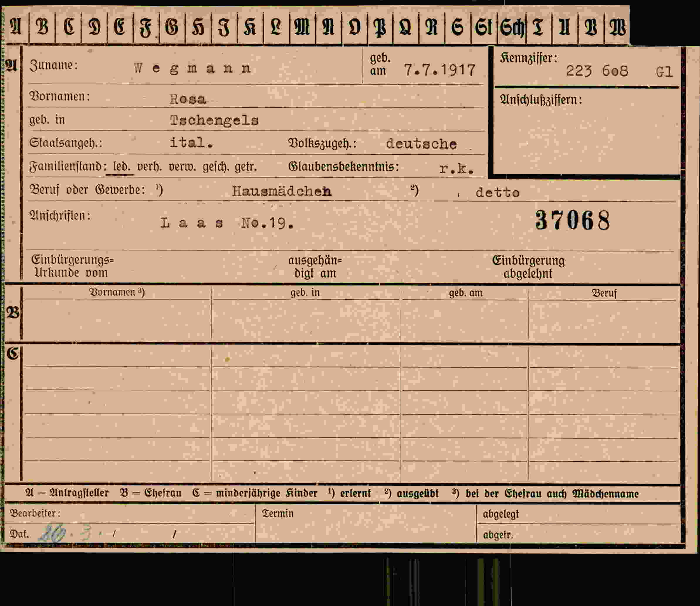Click the section C marker letter
This screenshot has width=700, height=606.
point(13,354)
